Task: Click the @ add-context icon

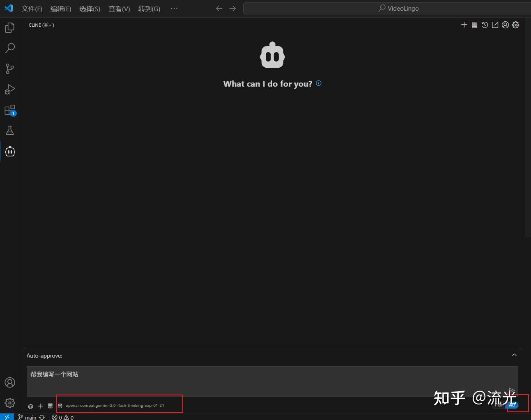Action: 30,406
